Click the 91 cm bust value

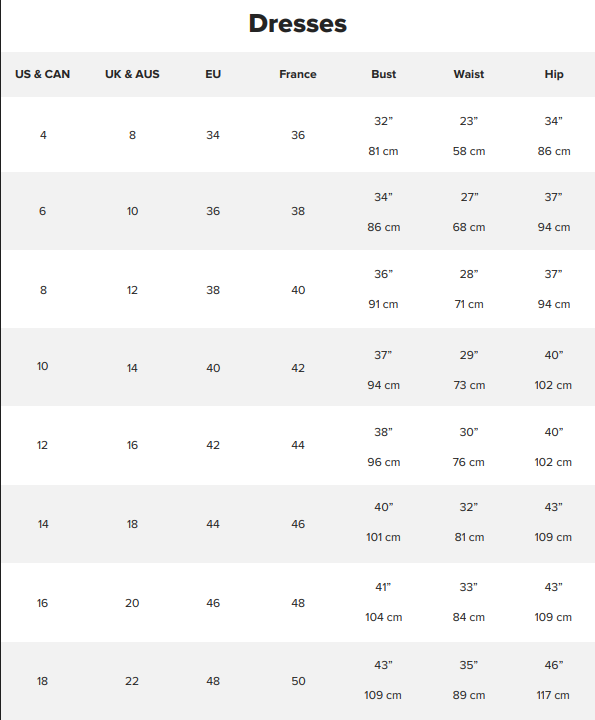tap(383, 304)
